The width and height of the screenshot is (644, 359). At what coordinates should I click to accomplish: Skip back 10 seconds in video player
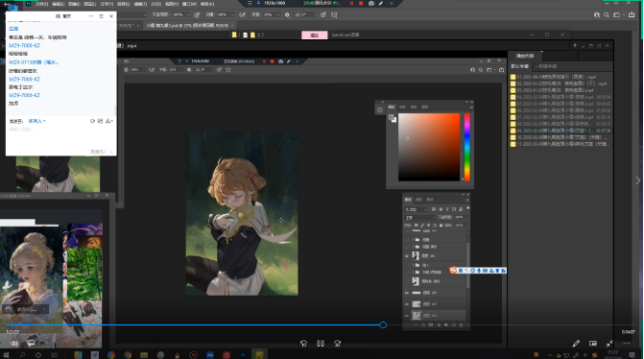303,344
